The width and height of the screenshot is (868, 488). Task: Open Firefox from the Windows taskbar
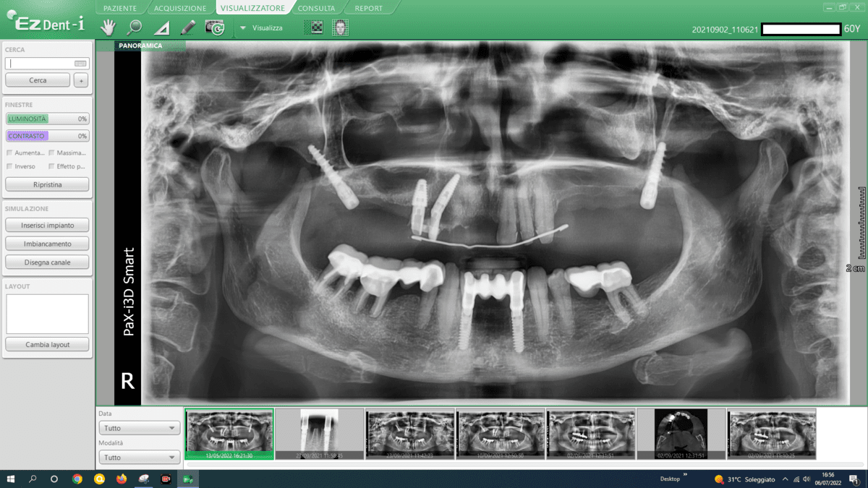pyautogui.click(x=121, y=479)
